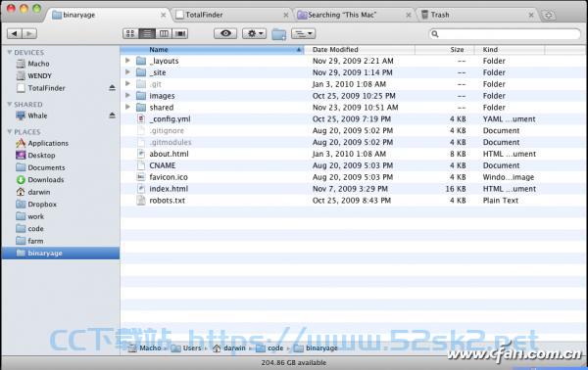The height and width of the screenshot is (370, 588).
Task: Select the images folder icon
Action: pos(141,96)
